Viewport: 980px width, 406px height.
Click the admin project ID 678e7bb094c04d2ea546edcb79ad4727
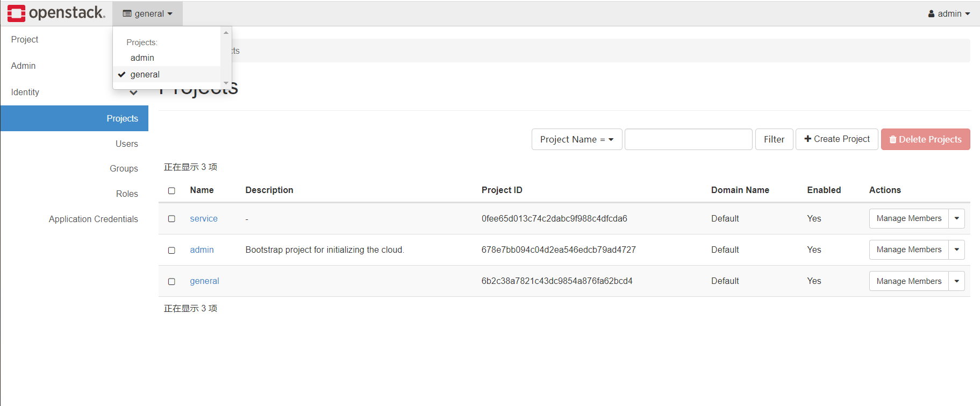(559, 250)
